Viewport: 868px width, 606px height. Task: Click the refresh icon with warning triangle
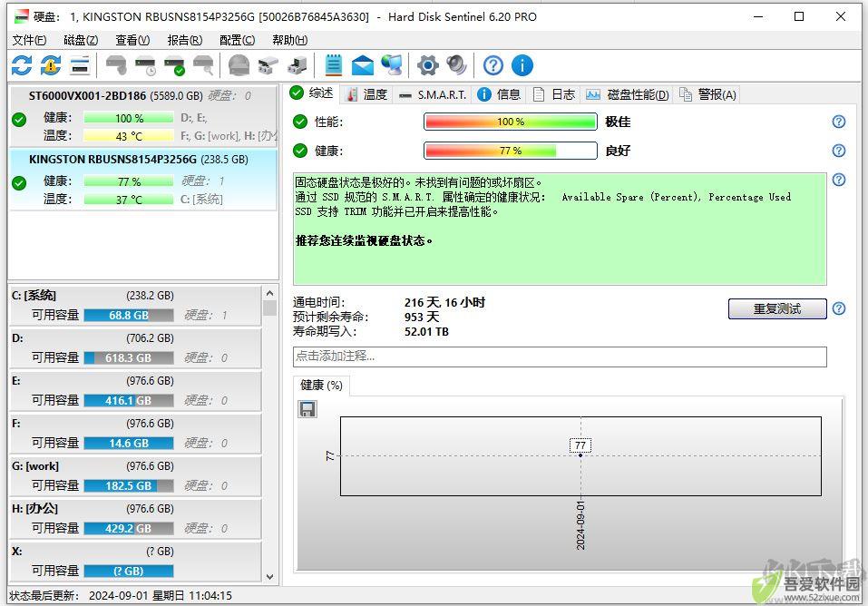click(x=51, y=65)
